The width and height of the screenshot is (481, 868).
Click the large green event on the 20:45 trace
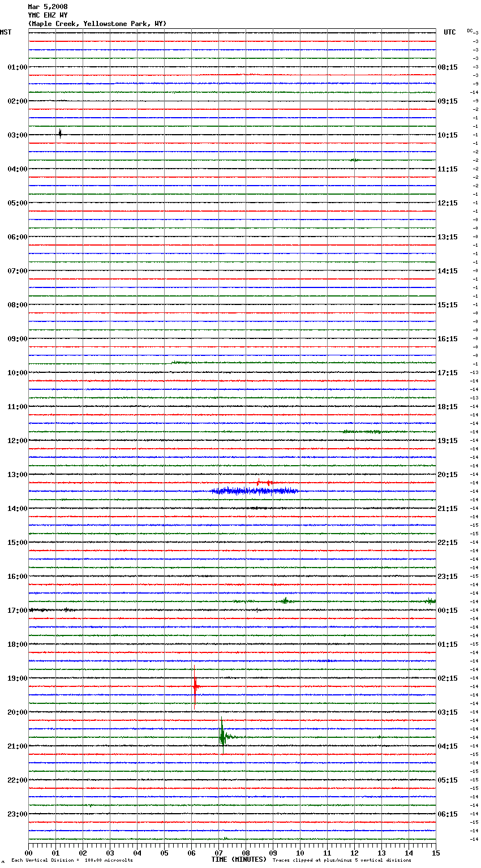point(222,736)
